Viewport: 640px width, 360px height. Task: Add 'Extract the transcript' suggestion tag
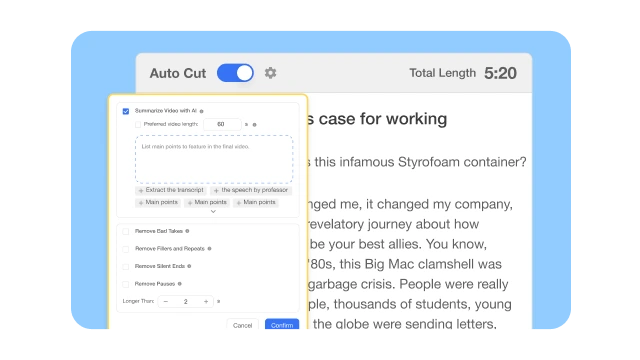tap(171, 190)
